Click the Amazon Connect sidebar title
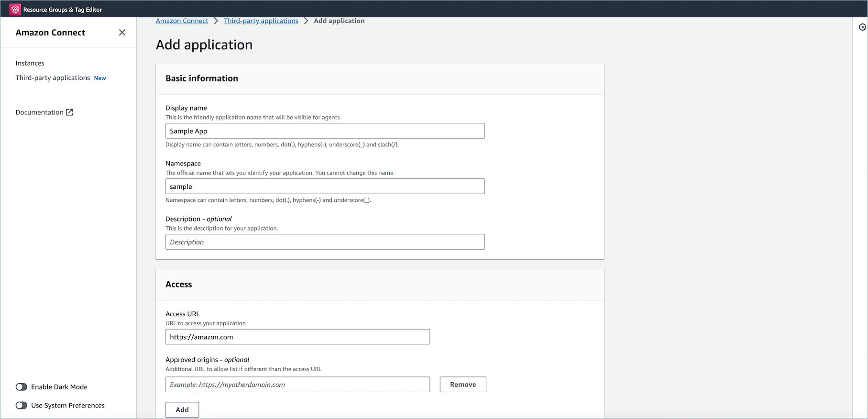 coord(50,33)
